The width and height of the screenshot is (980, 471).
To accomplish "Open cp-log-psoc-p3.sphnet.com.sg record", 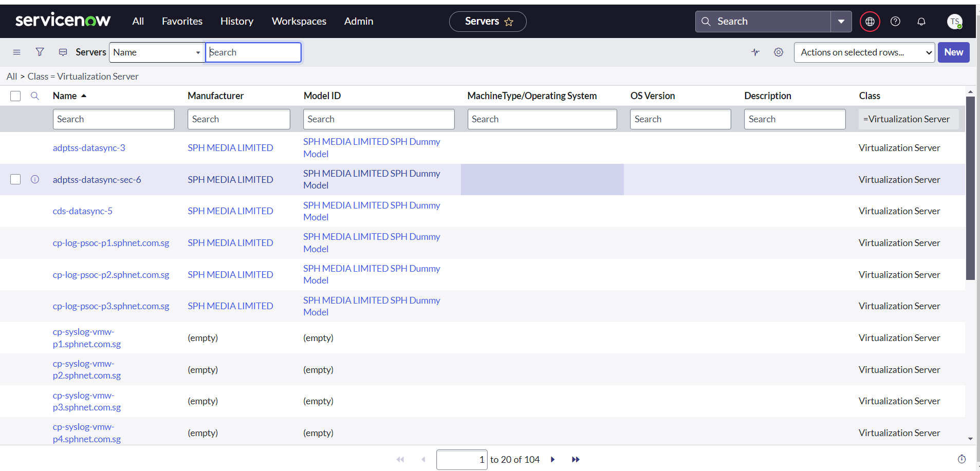I will click(x=111, y=306).
